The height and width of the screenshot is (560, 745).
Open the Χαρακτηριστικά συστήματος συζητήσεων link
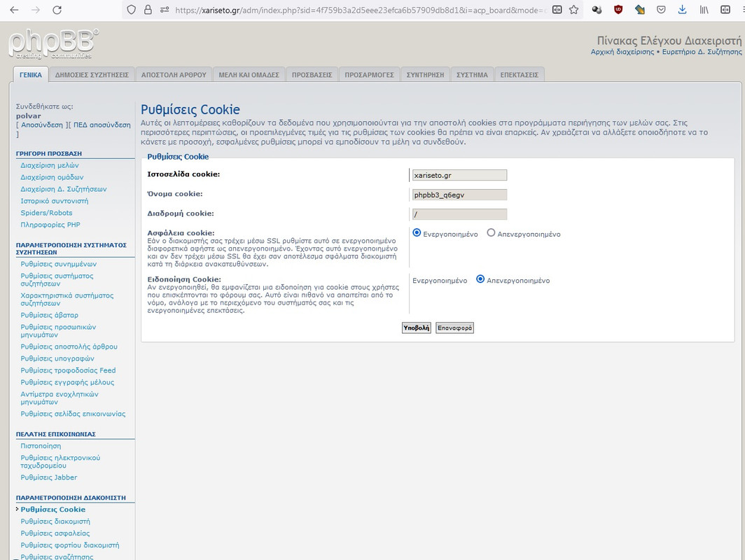coord(67,299)
